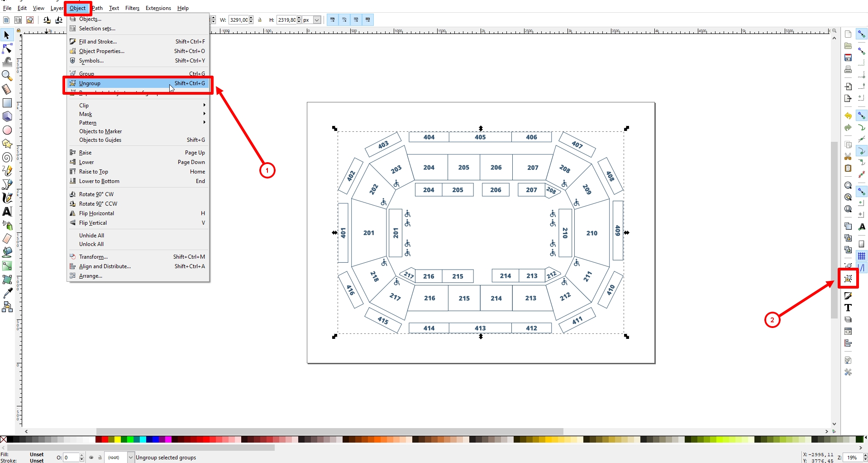
Task: Click the Undo icon in commands bar
Action: tap(848, 116)
